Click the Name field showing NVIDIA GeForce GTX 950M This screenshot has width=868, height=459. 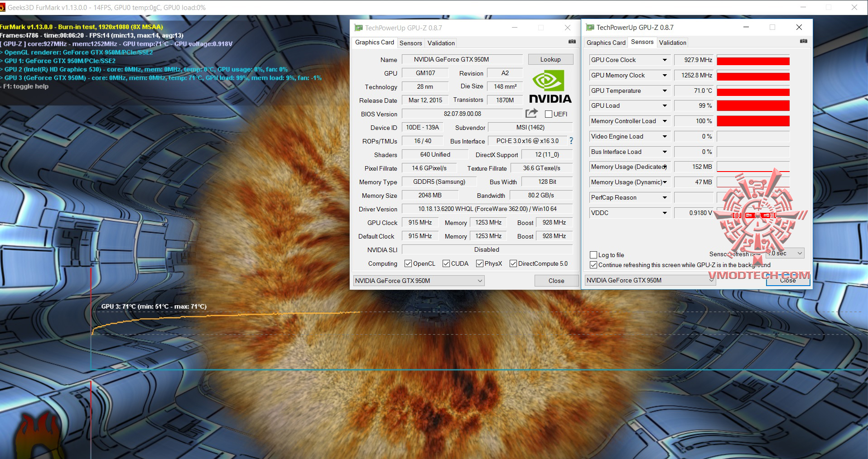(x=463, y=59)
